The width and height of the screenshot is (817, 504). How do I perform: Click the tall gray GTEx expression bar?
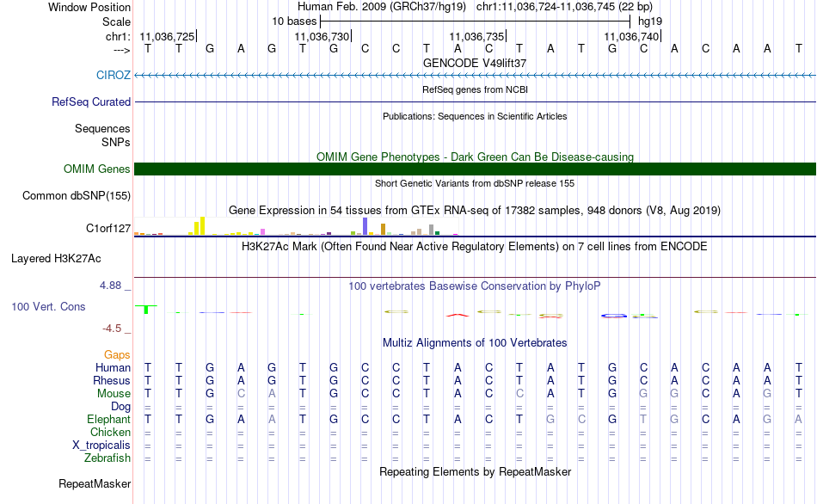coord(432,230)
